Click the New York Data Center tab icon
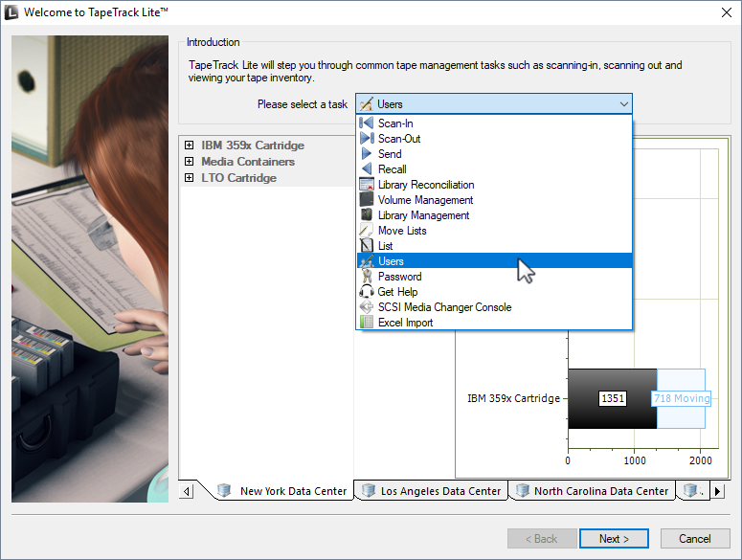Screen dimensions: 742x560 pyautogui.click(x=224, y=490)
